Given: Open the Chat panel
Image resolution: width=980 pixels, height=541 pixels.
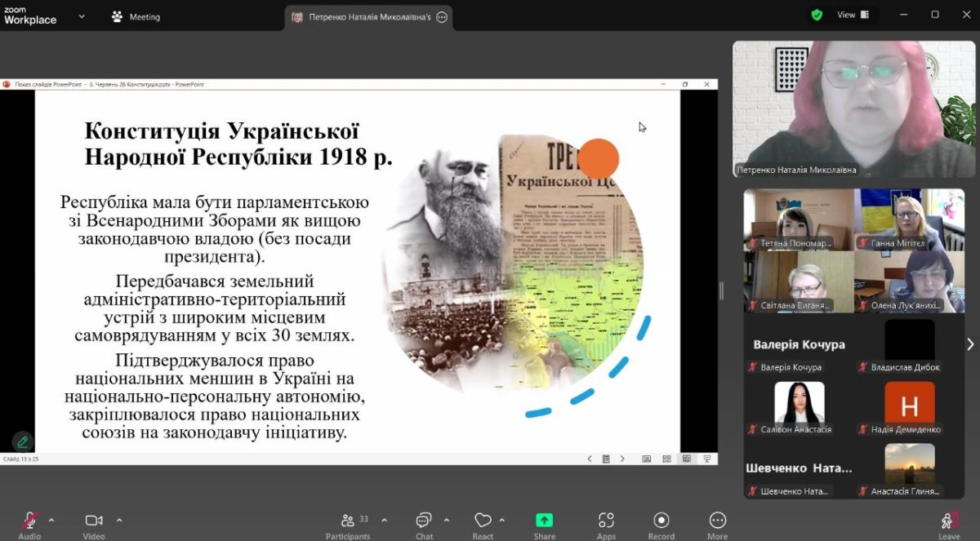Looking at the screenshot, I should point(424,521).
